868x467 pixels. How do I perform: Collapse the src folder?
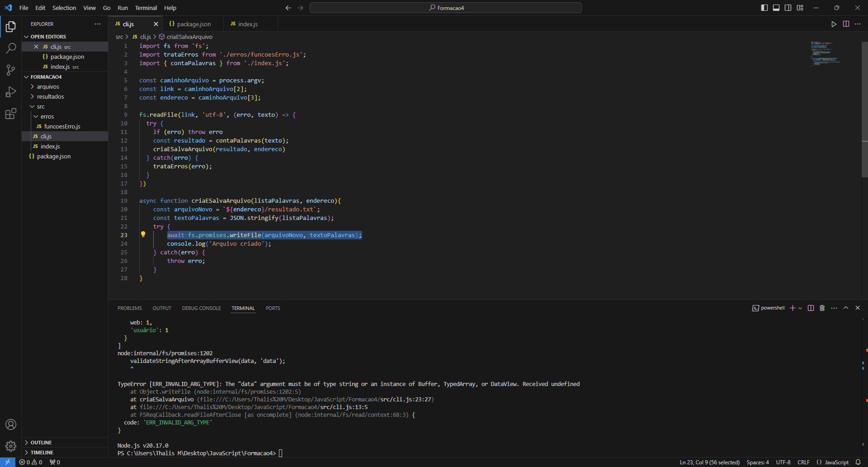(41, 106)
